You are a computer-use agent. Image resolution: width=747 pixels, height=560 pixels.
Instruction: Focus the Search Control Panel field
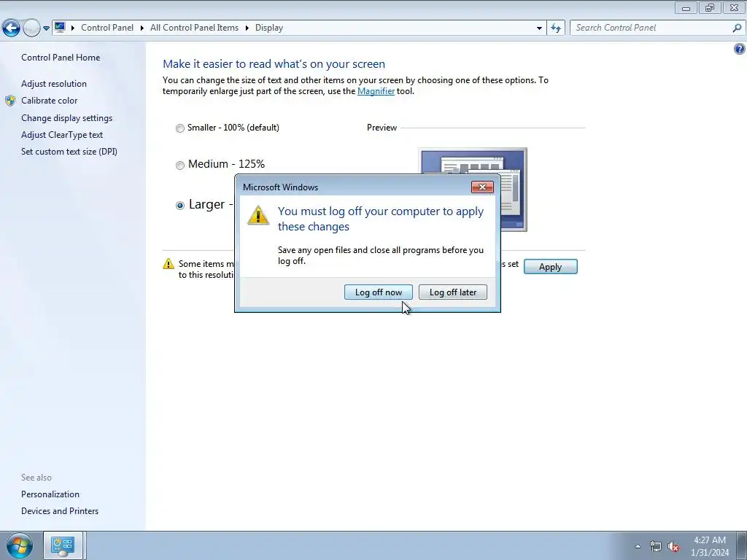click(x=651, y=28)
